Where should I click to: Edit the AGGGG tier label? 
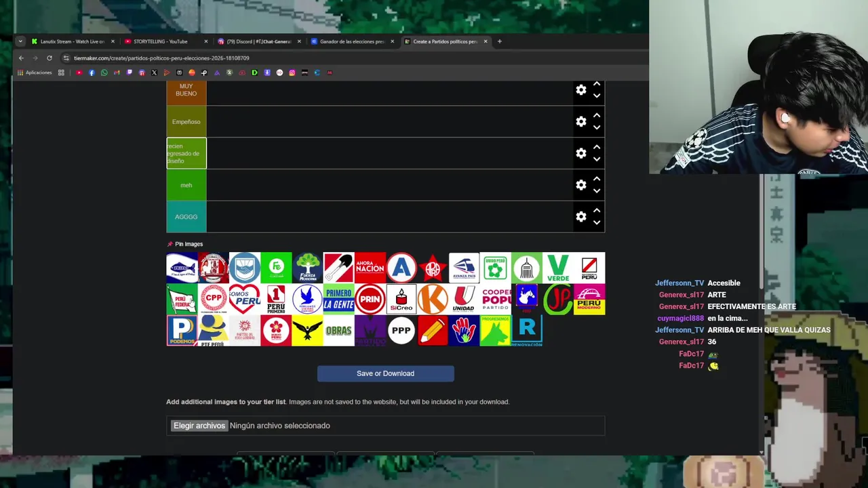tap(186, 217)
